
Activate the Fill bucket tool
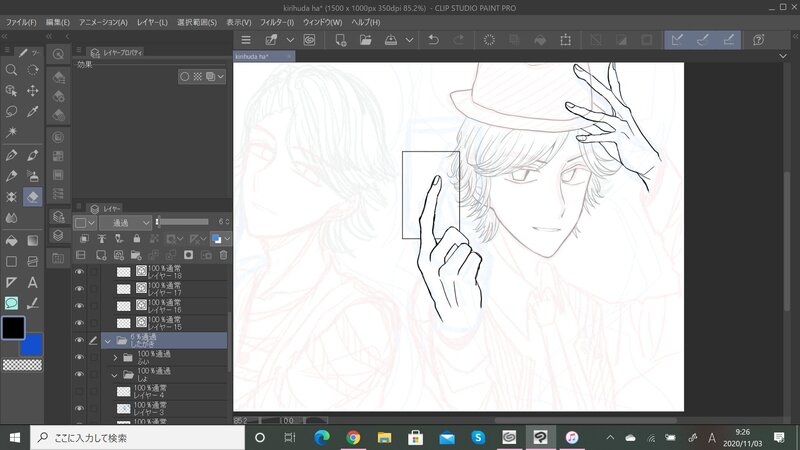click(x=11, y=240)
